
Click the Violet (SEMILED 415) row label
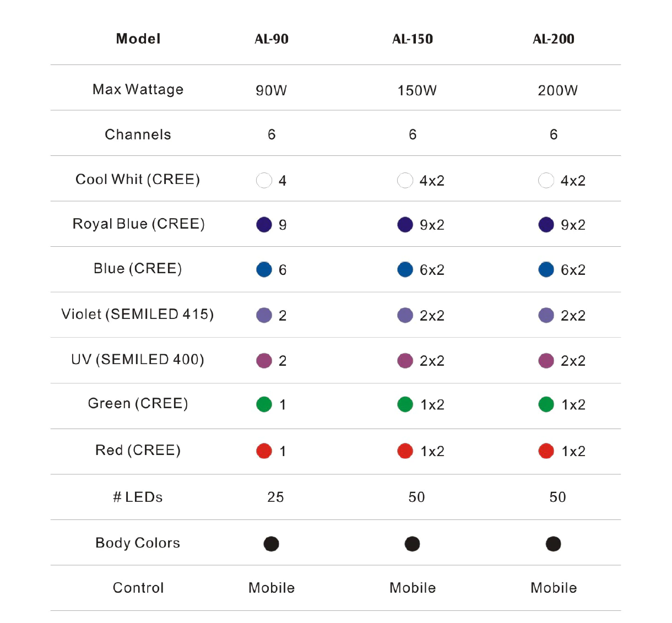[x=137, y=315]
